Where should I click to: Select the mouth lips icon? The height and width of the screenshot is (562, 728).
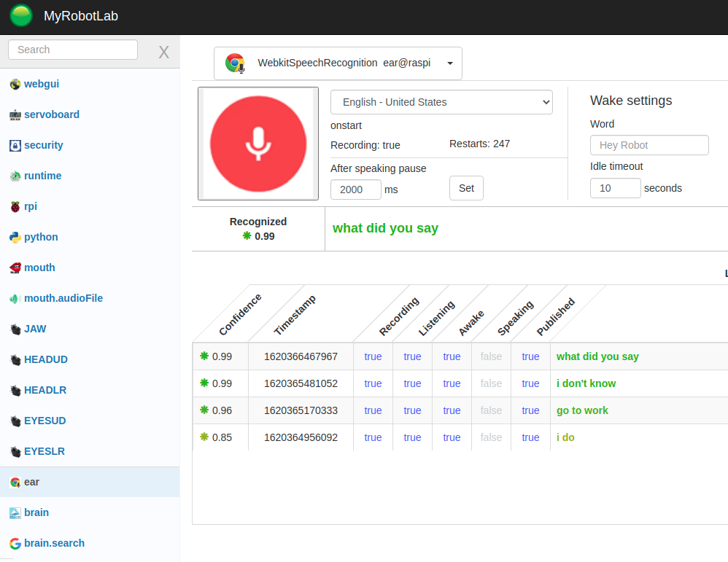(15, 268)
